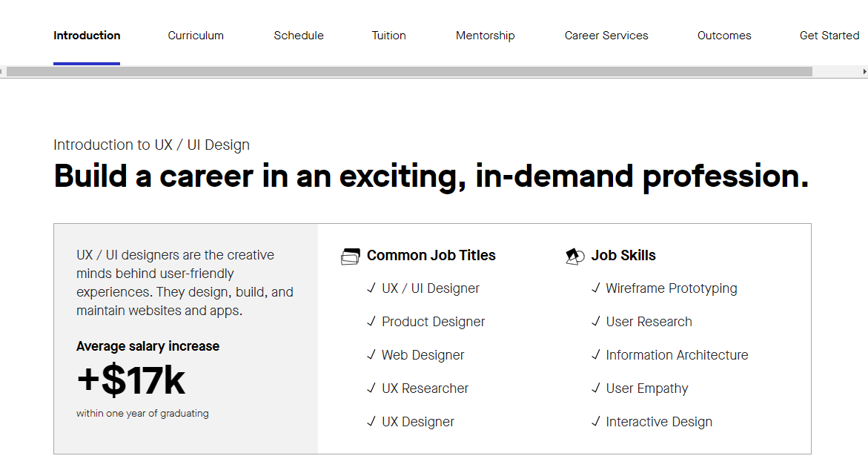Click the Common Job Titles card icon
The height and width of the screenshot is (473, 868).
pos(350,255)
